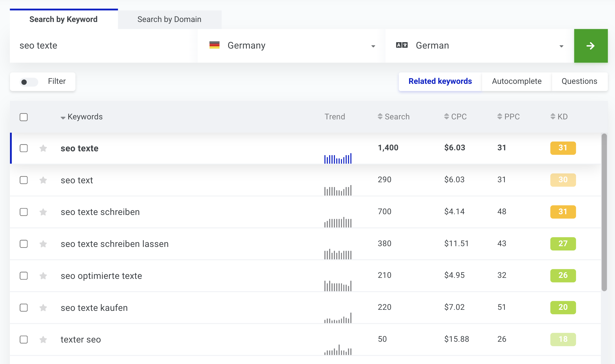Click the results list vertical scrollbar

click(x=604, y=212)
